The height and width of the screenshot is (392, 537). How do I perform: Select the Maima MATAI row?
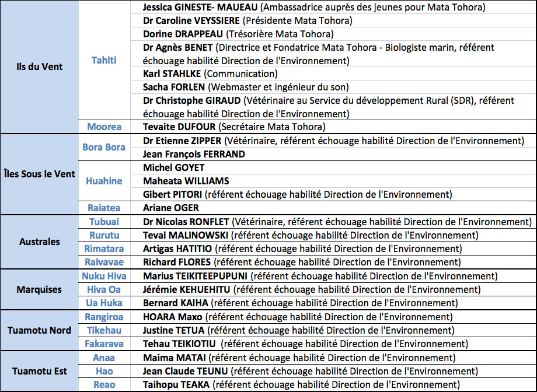pyautogui.click(x=333, y=358)
